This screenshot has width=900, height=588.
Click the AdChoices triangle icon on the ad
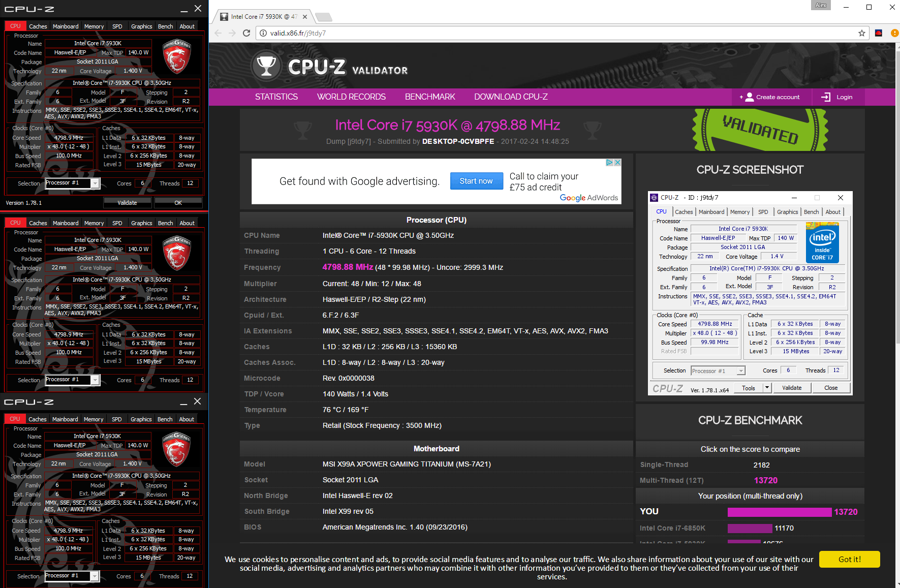pyautogui.click(x=609, y=163)
